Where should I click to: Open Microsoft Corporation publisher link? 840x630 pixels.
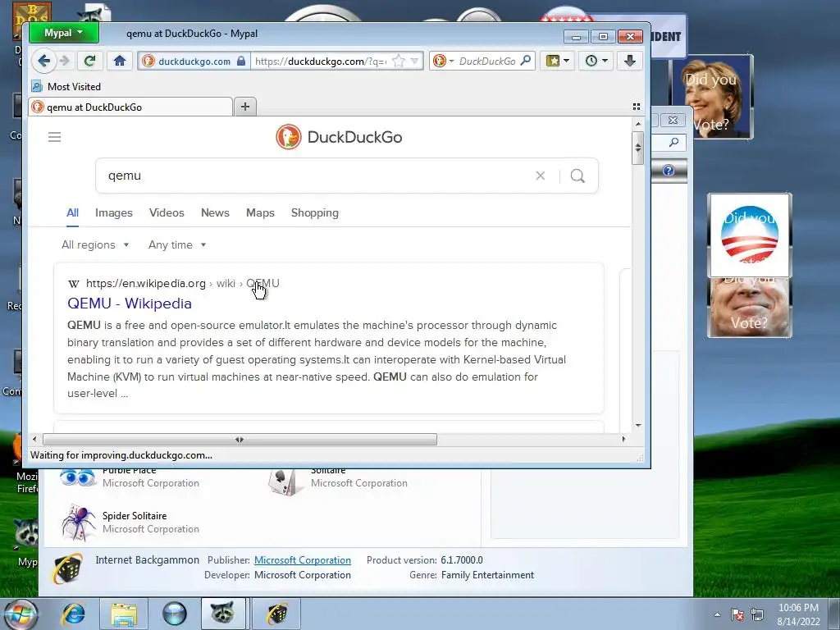[302, 559]
